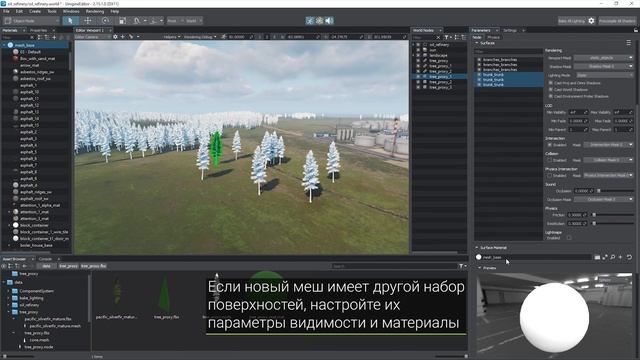This screenshot has height=360, width=640.
Task: Open the Surfaces section hamburger menu
Action: pyautogui.click(x=629, y=43)
